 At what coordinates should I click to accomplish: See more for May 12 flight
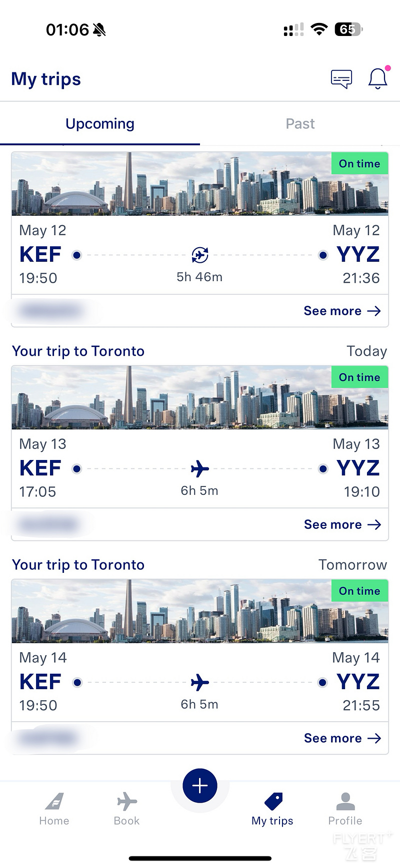pyautogui.click(x=342, y=311)
